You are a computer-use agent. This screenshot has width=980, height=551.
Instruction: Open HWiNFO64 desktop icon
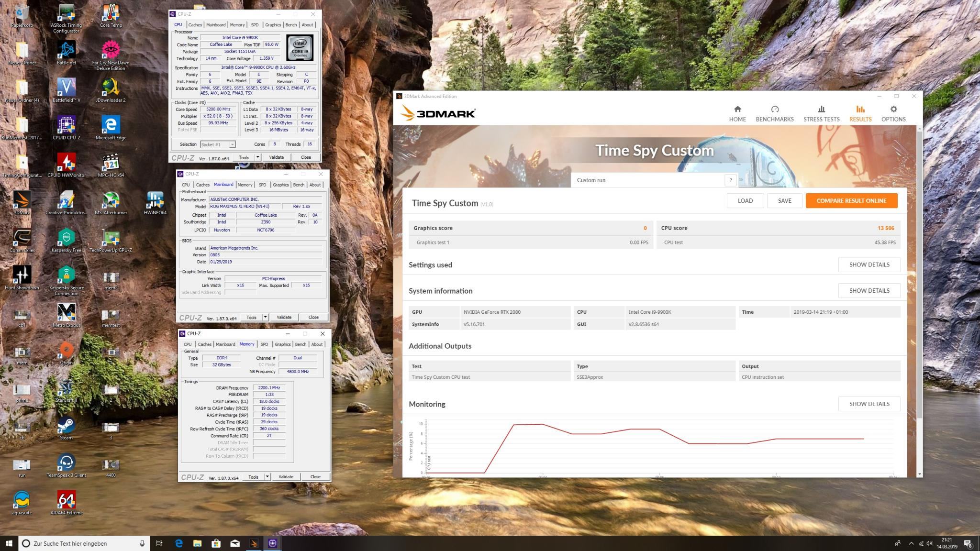[x=155, y=203]
